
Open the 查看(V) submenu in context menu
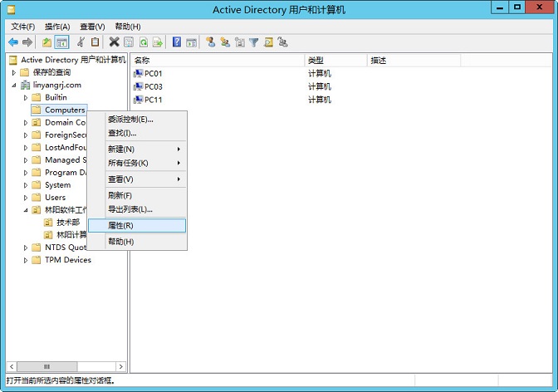(137, 179)
